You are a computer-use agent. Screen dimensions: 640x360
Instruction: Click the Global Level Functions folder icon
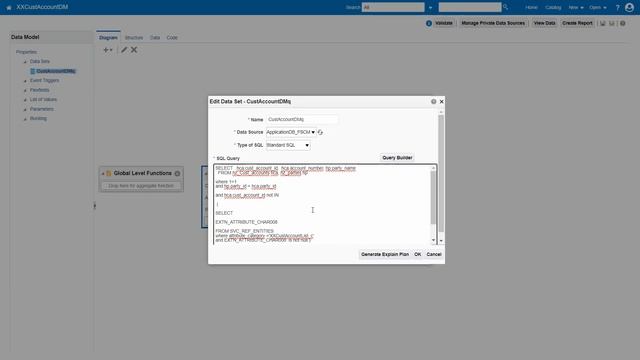click(109, 173)
